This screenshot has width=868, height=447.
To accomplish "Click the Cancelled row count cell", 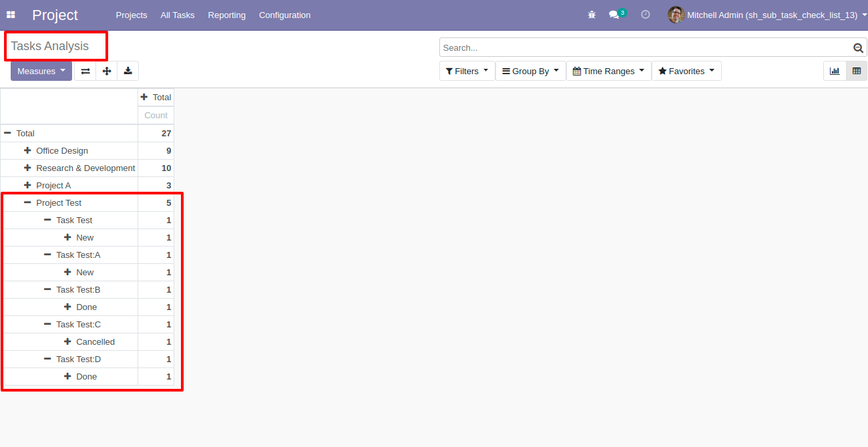I will click(156, 341).
